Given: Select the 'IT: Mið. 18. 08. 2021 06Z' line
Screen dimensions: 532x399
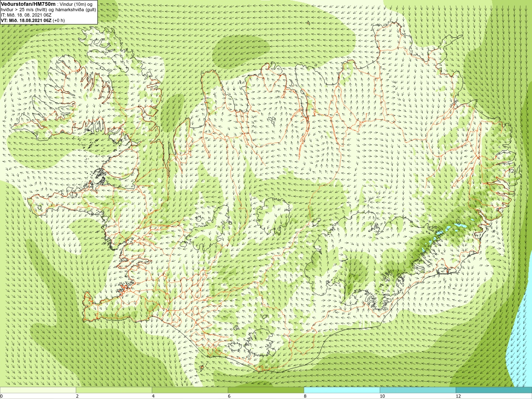Looking at the screenshot, I should 26,15.
